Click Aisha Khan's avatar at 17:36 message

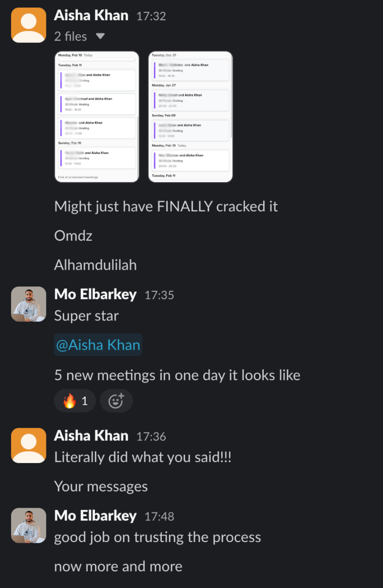(x=29, y=445)
